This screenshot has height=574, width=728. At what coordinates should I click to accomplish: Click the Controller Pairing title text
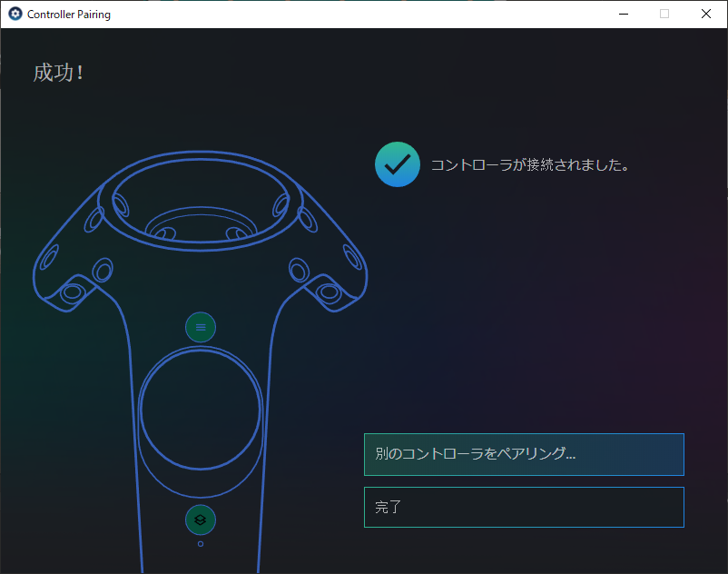point(69,15)
